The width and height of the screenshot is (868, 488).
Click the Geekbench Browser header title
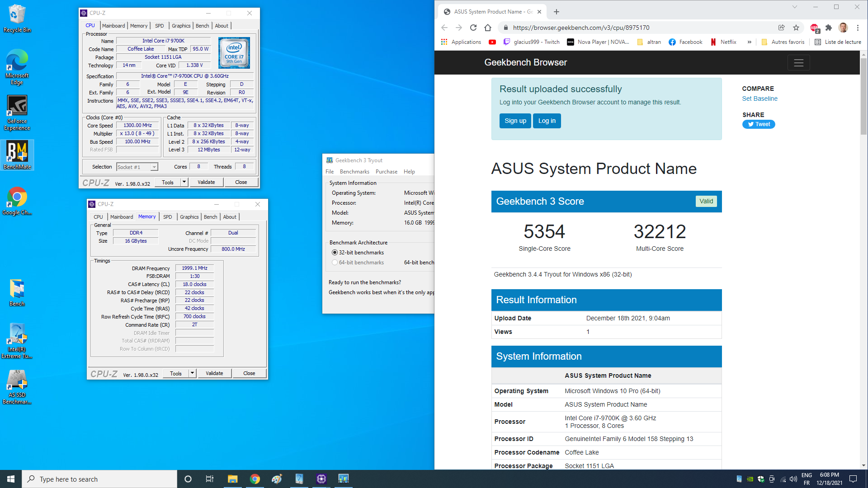[x=525, y=62]
